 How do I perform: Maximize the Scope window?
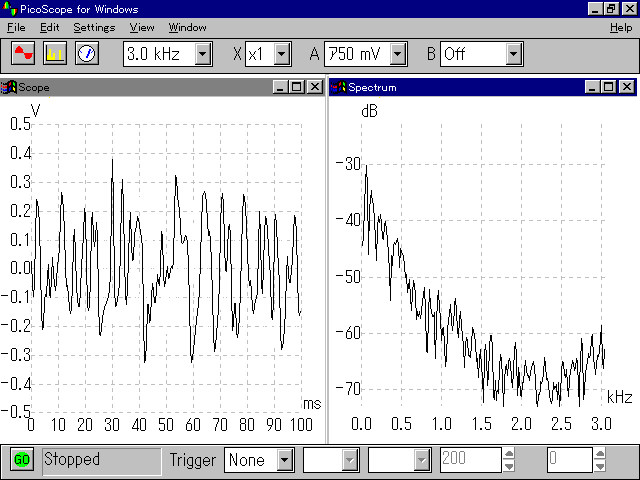(x=297, y=87)
